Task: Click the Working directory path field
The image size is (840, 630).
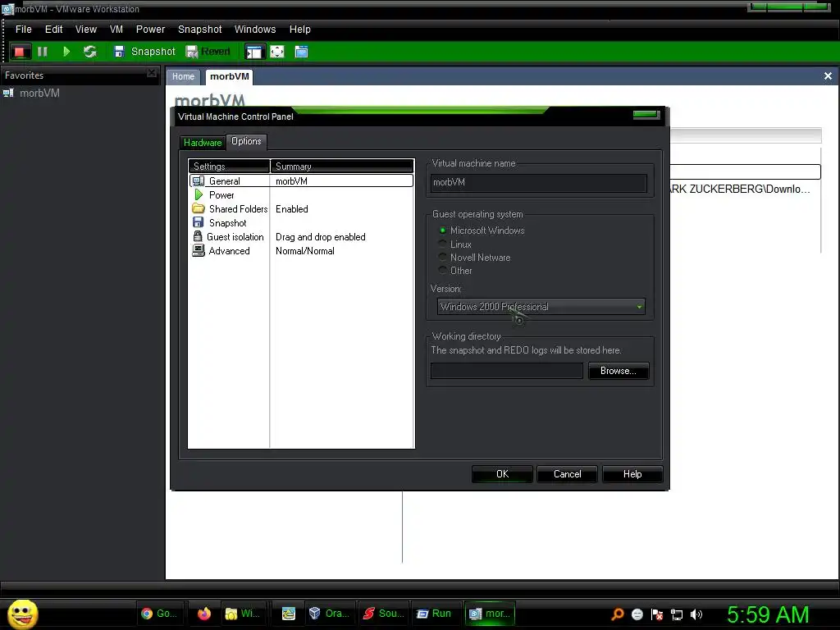Action: (507, 371)
